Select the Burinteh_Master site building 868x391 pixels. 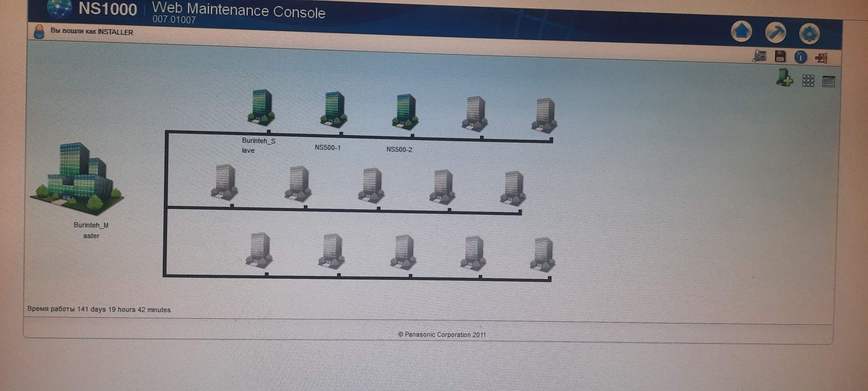click(x=78, y=179)
